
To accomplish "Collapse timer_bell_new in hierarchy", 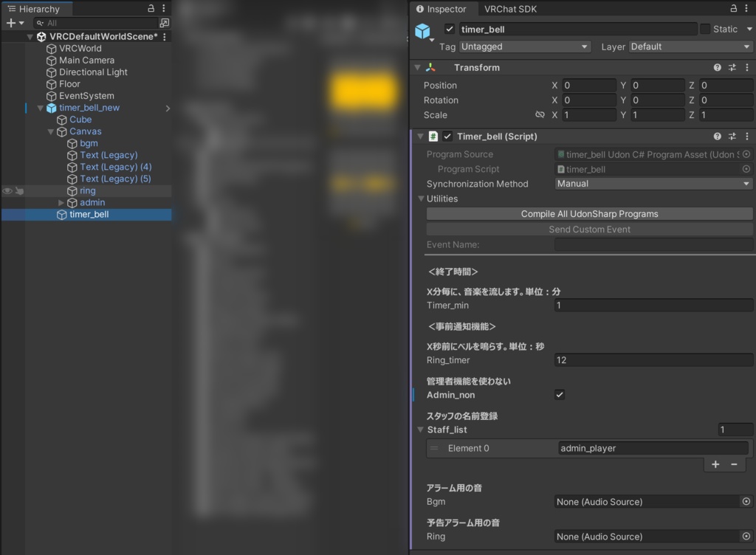I will 41,108.
